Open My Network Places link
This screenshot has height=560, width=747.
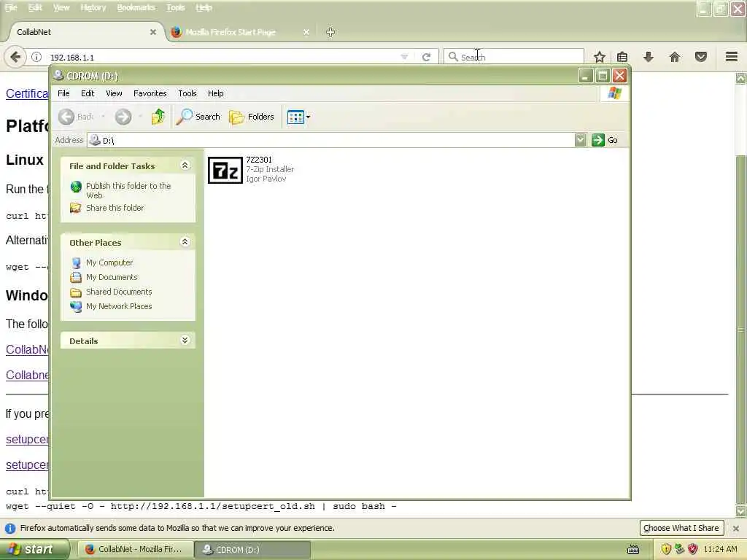point(119,307)
